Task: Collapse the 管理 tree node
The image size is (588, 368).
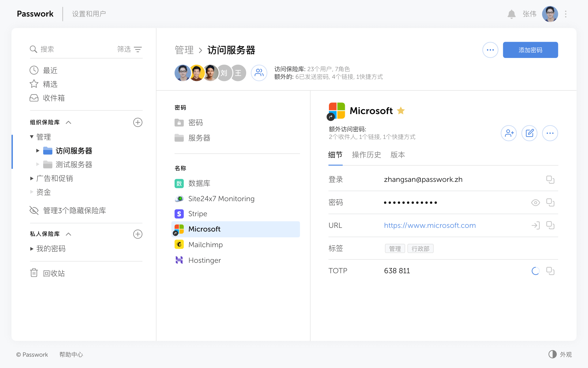Action: (x=32, y=137)
